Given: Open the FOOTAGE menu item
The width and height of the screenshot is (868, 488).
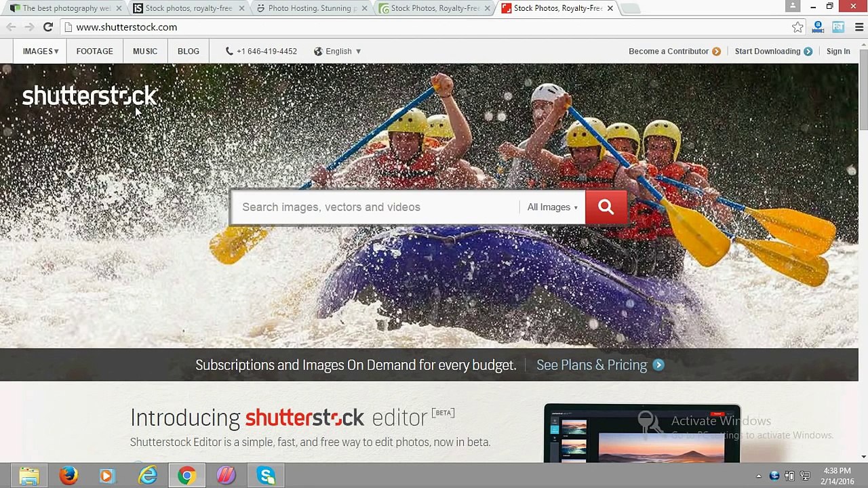Looking at the screenshot, I should [x=94, y=52].
